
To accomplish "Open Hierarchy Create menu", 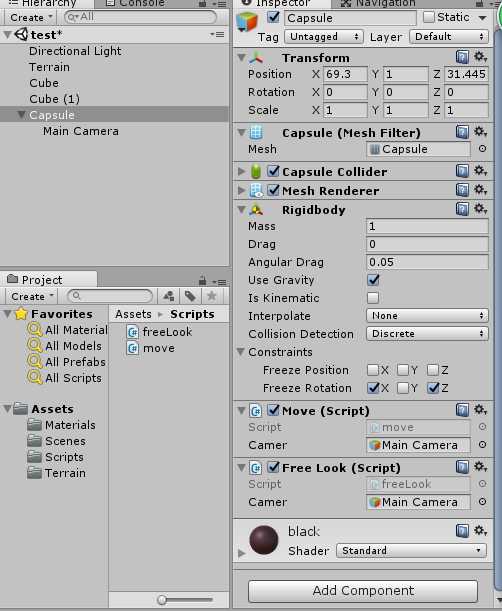I will [30, 17].
